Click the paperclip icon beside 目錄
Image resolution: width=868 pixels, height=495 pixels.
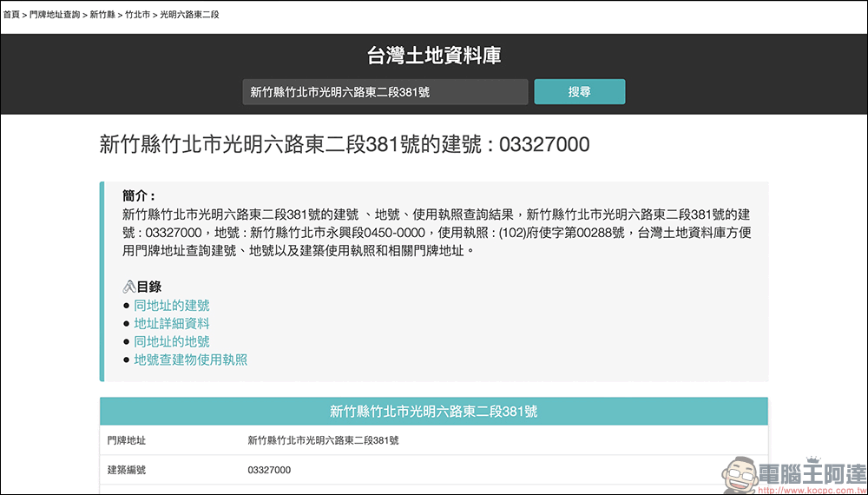pyautogui.click(x=129, y=287)
